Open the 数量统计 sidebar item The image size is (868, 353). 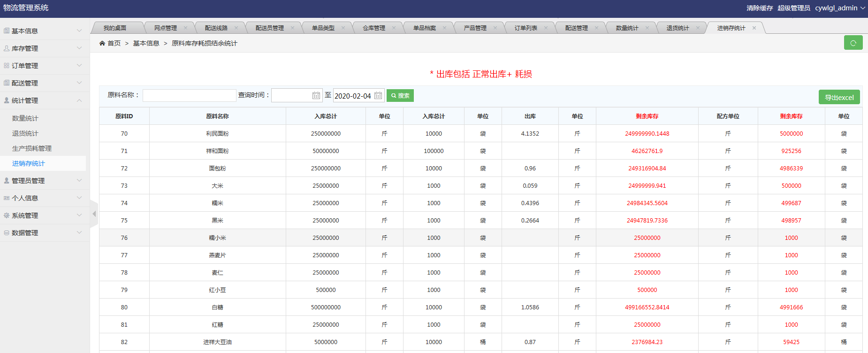tap(25, 118)
